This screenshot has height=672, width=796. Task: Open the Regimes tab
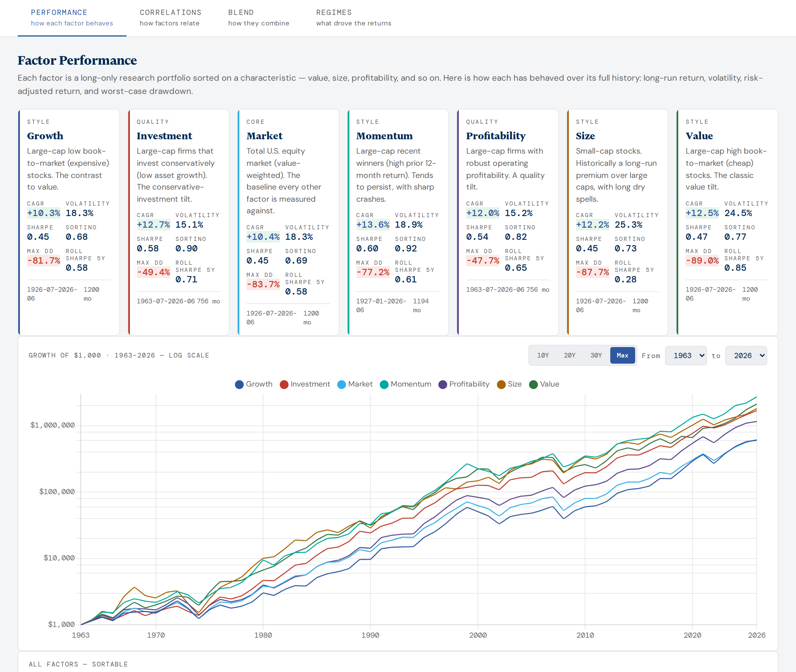point(354,18)
